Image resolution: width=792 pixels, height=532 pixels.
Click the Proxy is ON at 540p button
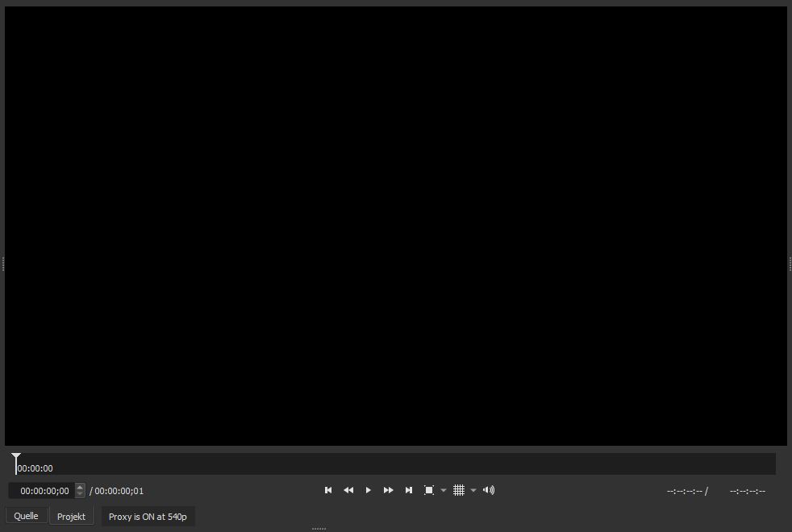[148, 516]
